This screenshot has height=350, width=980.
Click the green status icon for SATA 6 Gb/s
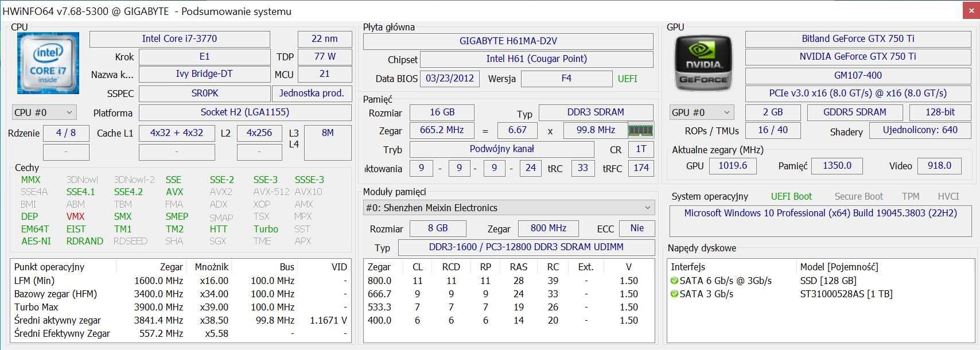(x=674, y=281)
